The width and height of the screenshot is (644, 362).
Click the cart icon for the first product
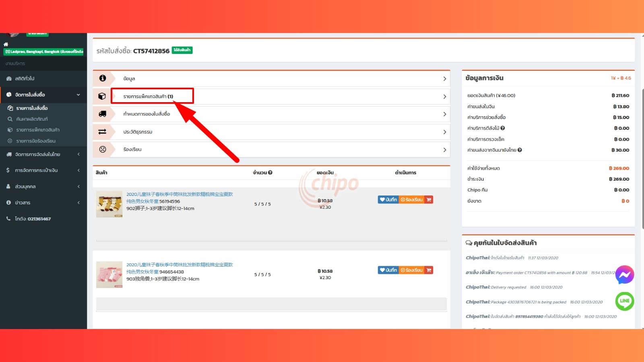coord(429,200)
